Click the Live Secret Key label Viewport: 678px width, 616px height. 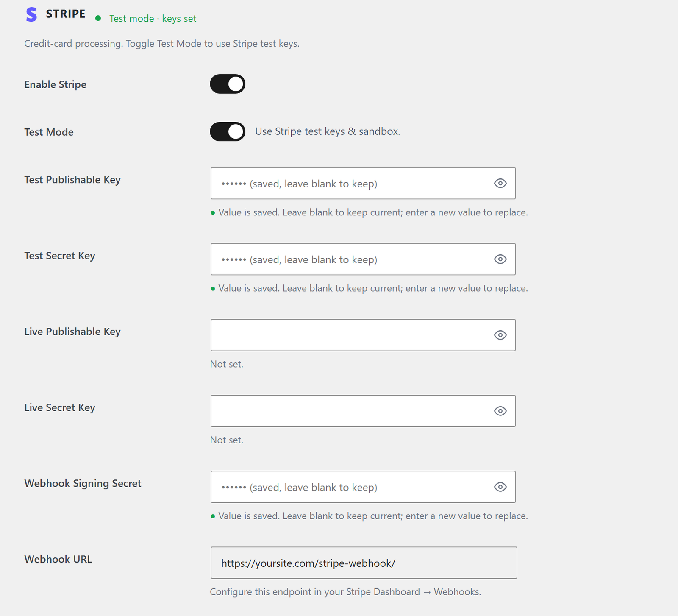(x=60, y=407)
